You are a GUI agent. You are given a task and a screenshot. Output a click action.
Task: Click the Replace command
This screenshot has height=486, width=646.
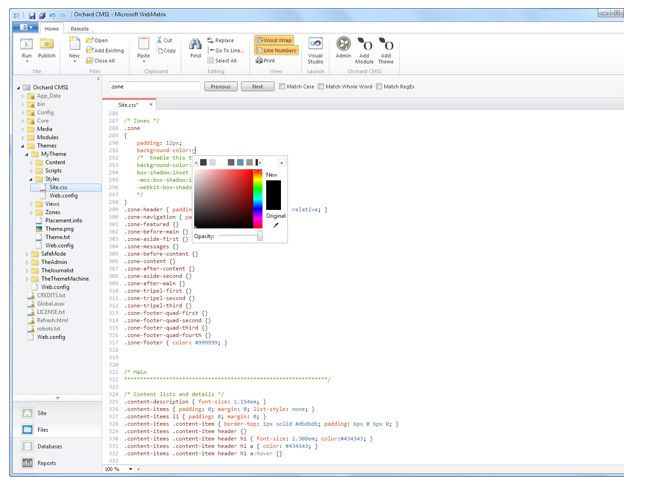(x=220, y=40)
